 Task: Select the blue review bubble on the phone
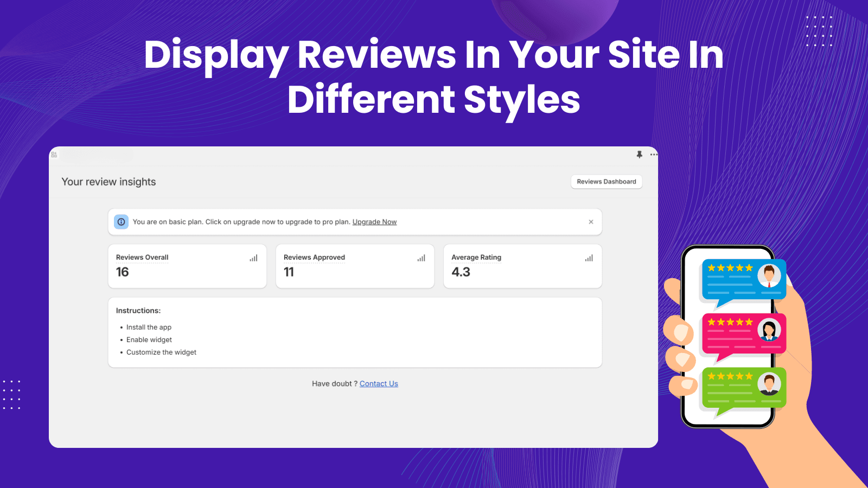[743, 280]
